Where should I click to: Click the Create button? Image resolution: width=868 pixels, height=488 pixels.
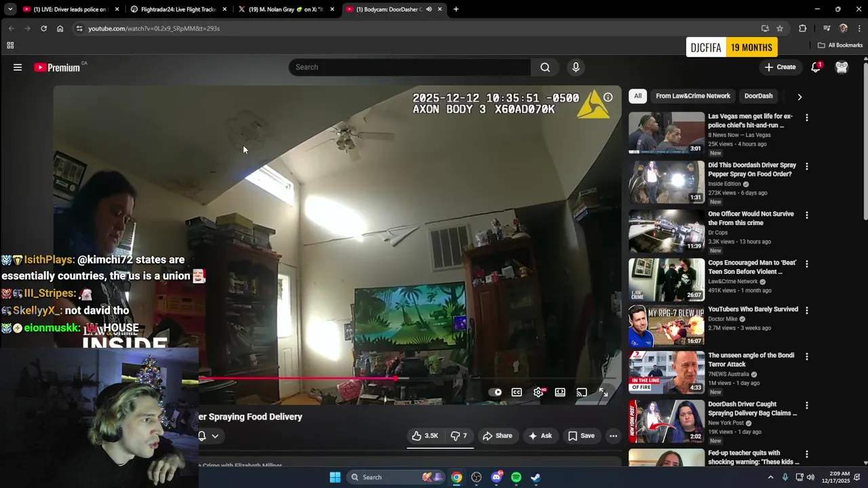click(780, 67)
